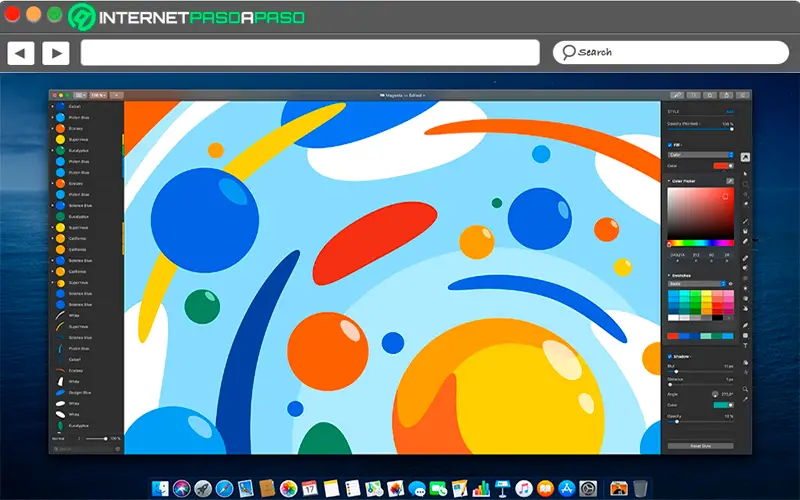The height and width of the screenshot is (500, 800).
Task: Open the zoom percentage dropdown in Pixelmator toolbar
Action: (x=98, y=95)
